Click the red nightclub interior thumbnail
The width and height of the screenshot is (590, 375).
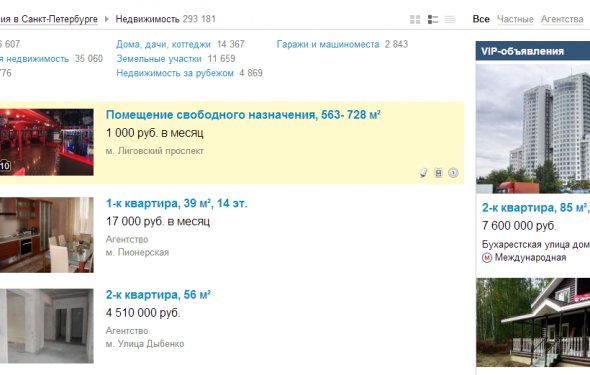47,142
